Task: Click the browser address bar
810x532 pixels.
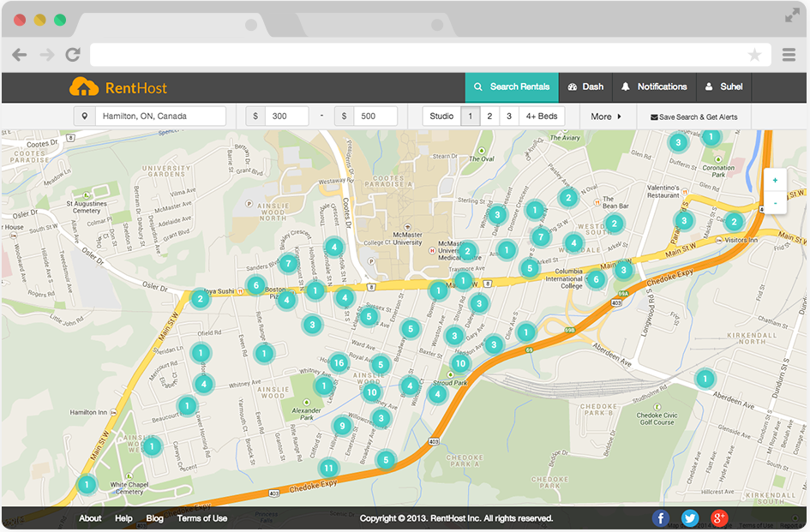Action: point(430,55)
